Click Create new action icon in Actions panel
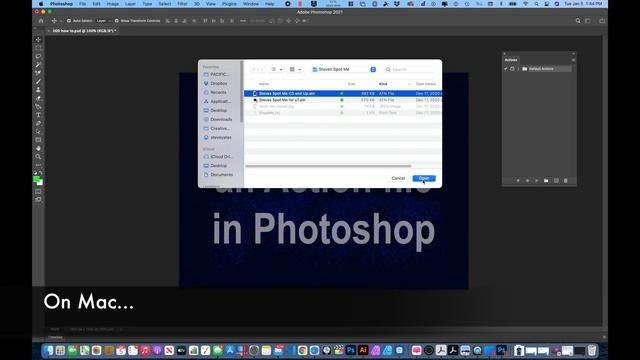 tap(556, 180)
